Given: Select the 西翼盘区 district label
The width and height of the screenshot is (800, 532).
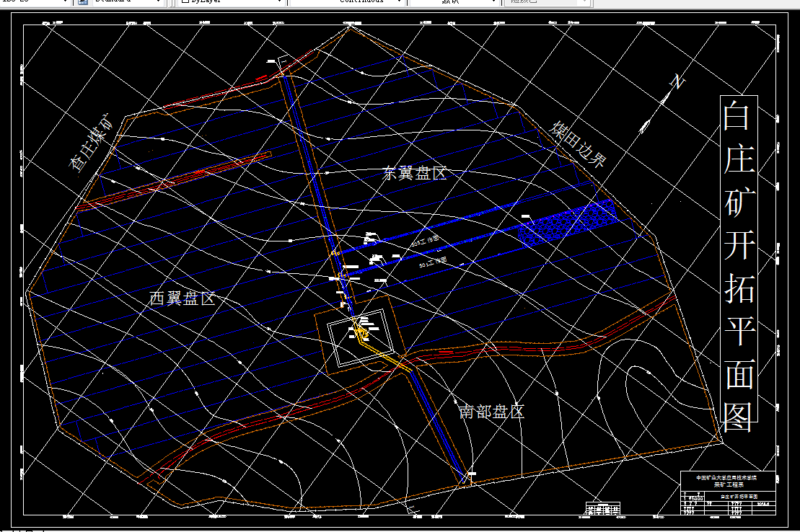Looking at the screenshot, I should click(x=182, y=298).
